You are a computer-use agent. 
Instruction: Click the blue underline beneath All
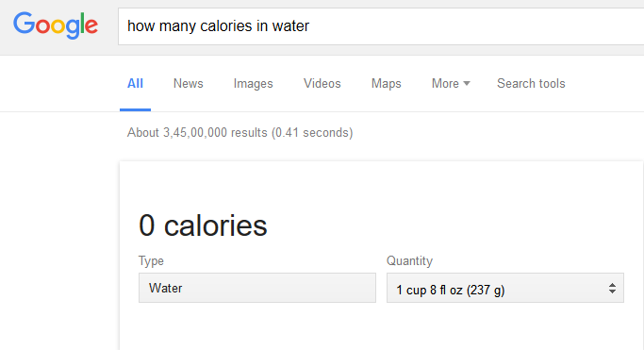(135, 109)
